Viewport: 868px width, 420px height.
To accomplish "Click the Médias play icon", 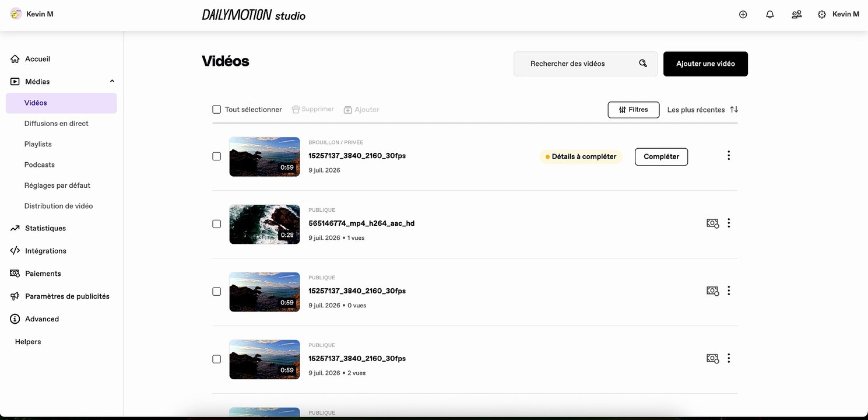I will (15, 82).
